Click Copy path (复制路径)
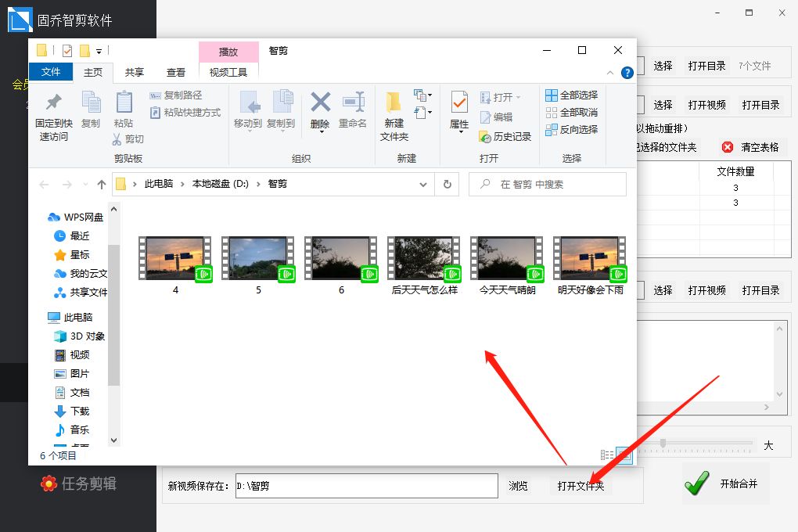This screenshot has width=798, height=532. tap(176, 95)
